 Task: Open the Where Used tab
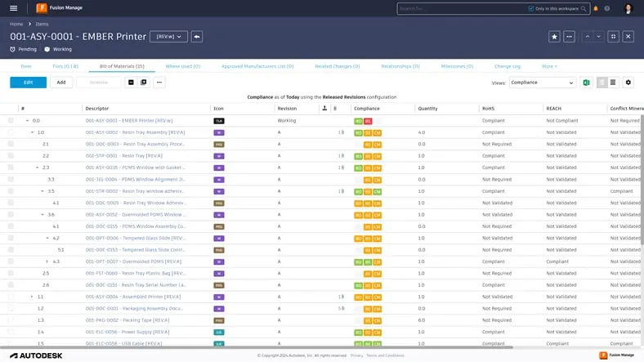coord(183,66)
